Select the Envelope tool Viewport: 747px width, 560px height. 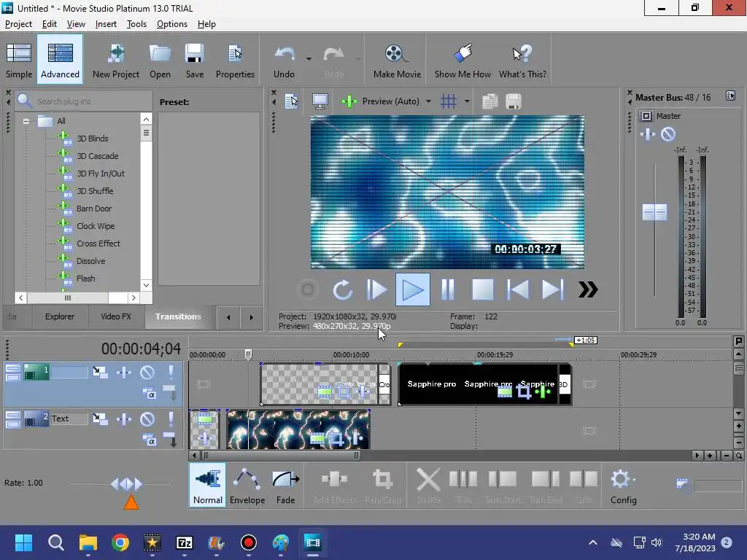(x=247, y=485)
